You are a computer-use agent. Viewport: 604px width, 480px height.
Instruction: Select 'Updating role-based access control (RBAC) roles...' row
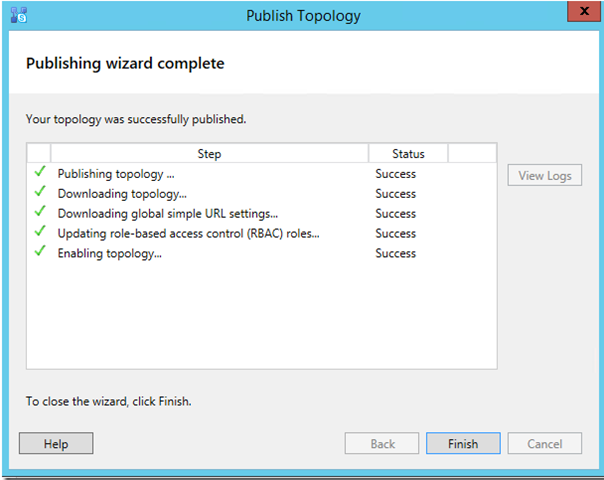coord(188,233)
